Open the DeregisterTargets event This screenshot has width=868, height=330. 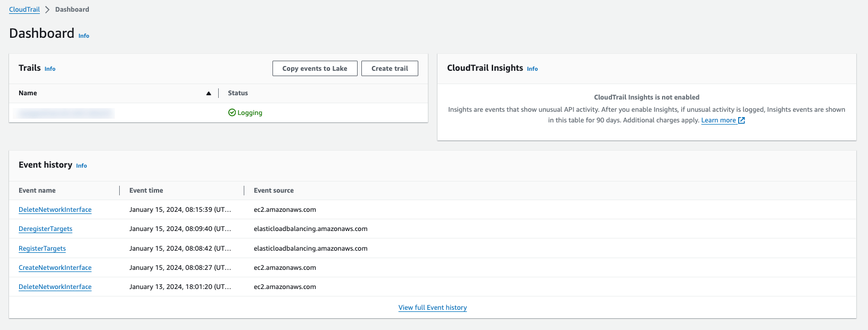tap(45, 229)
